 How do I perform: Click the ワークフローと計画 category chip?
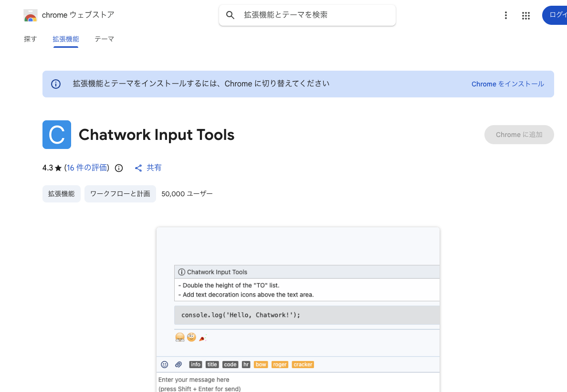click(x=120, y=194)
